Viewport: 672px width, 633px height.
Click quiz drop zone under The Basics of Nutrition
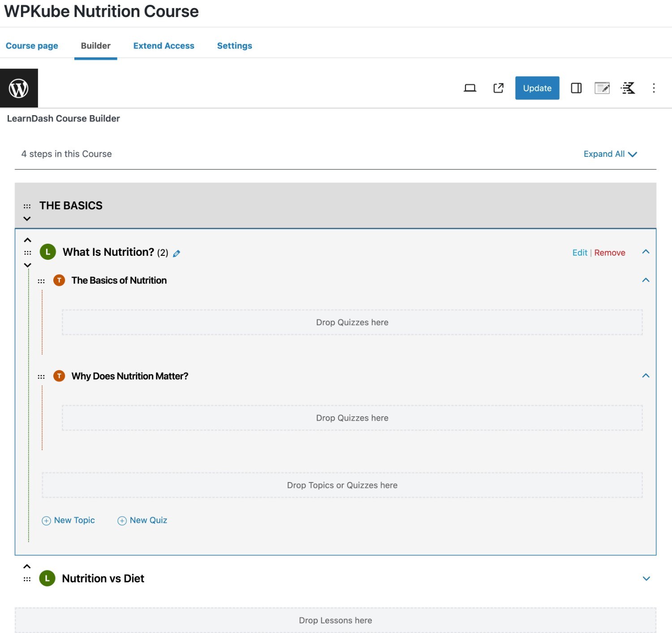click(x=352, y=322)
